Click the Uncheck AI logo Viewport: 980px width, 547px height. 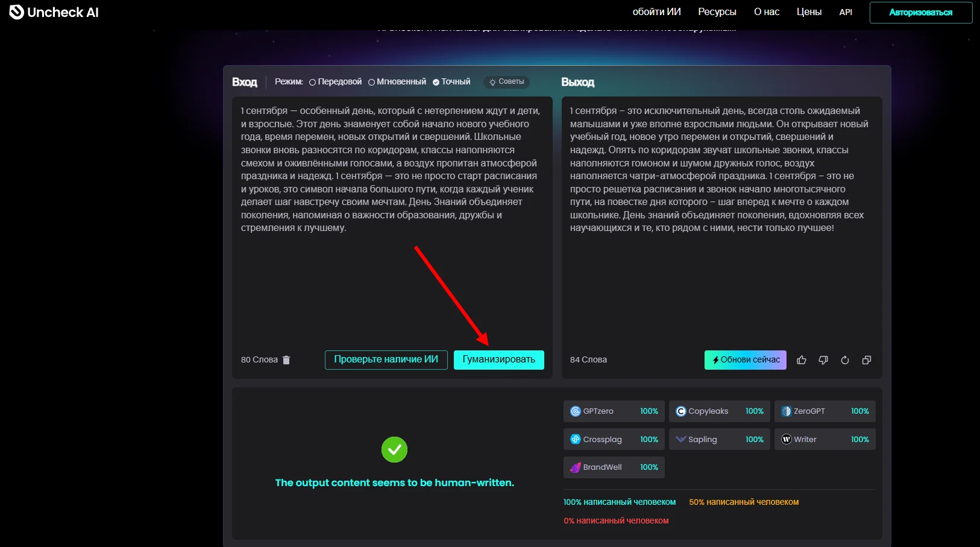tap(54, 12)
